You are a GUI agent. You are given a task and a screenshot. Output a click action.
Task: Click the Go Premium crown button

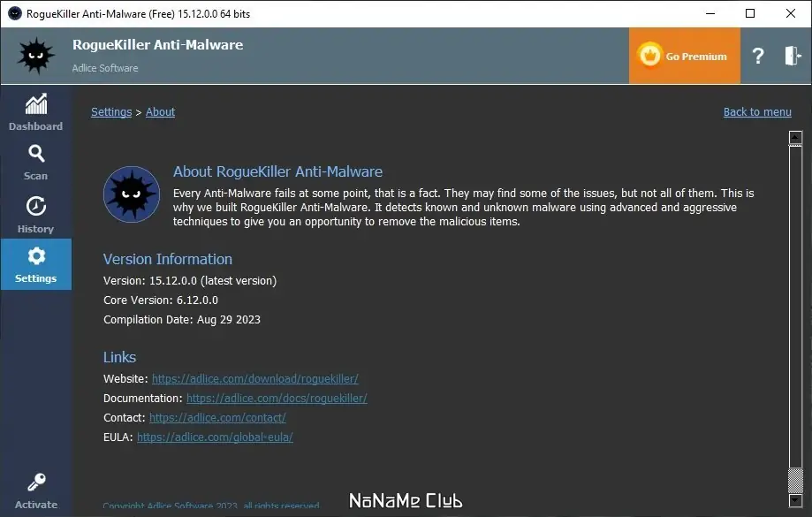pyautogui.click(x=684, y=56)
